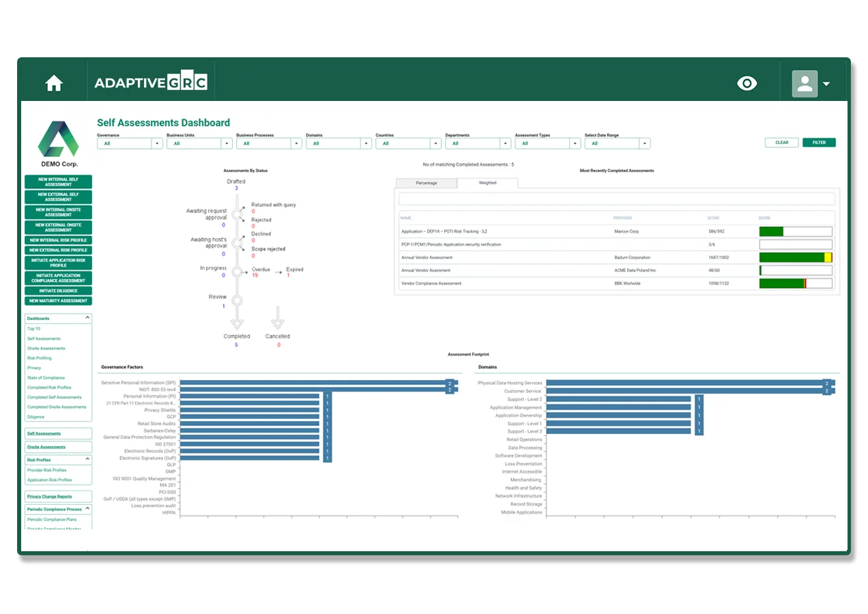868x614 pixels.
Task: Switch to the Percentage tab
Action: tap(426, 183)
